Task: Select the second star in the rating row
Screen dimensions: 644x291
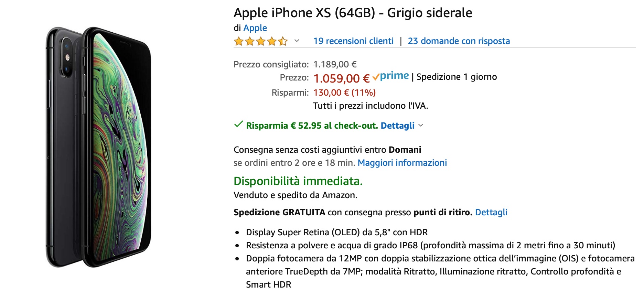Action: pyautogui.click(x=250, y=41)
